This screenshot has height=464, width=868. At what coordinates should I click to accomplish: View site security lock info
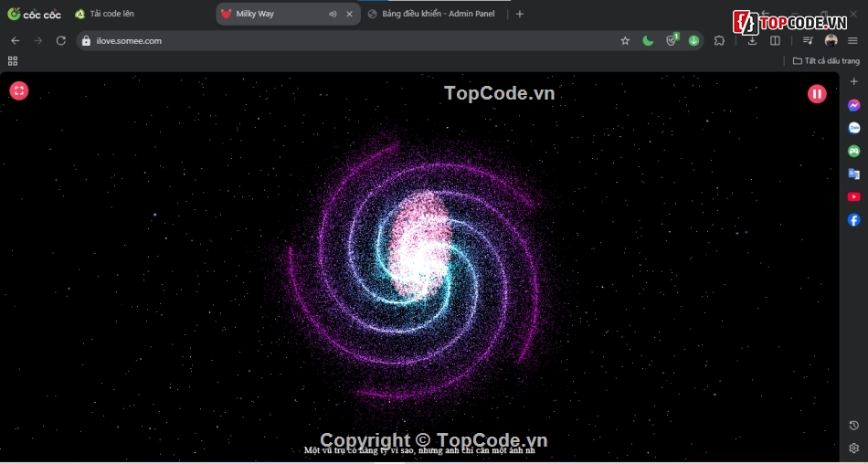click(x=86, y=40)
